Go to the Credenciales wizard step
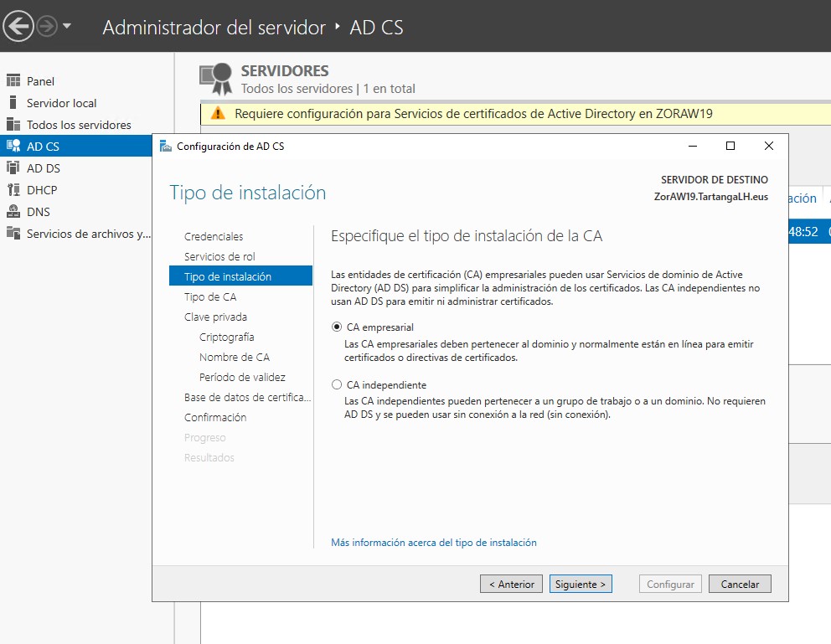 pos(214,236)
